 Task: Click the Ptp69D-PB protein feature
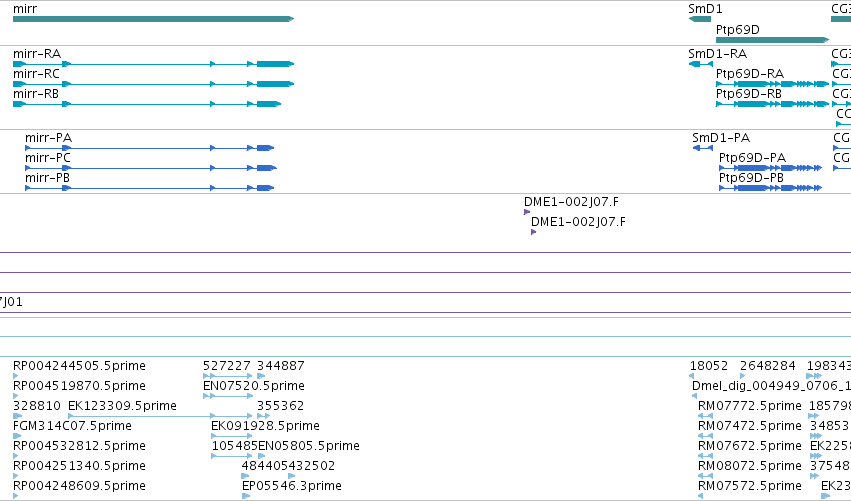[x=770, y=188]
